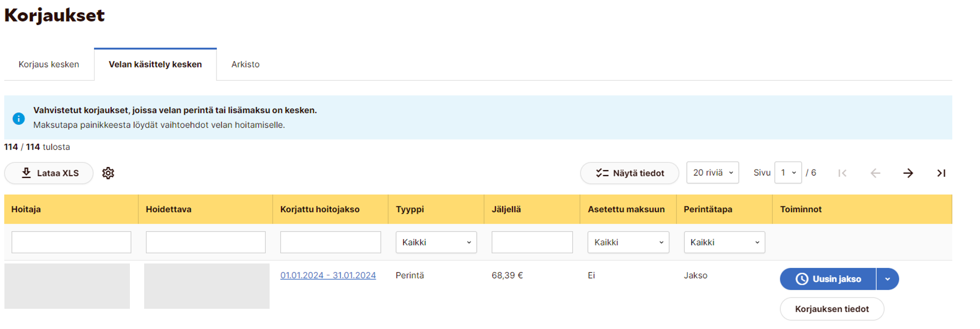Toggle the Näytä tiedot button
Image resolution: width=980 pixels, height=329 pixels.
pos(630,173)
